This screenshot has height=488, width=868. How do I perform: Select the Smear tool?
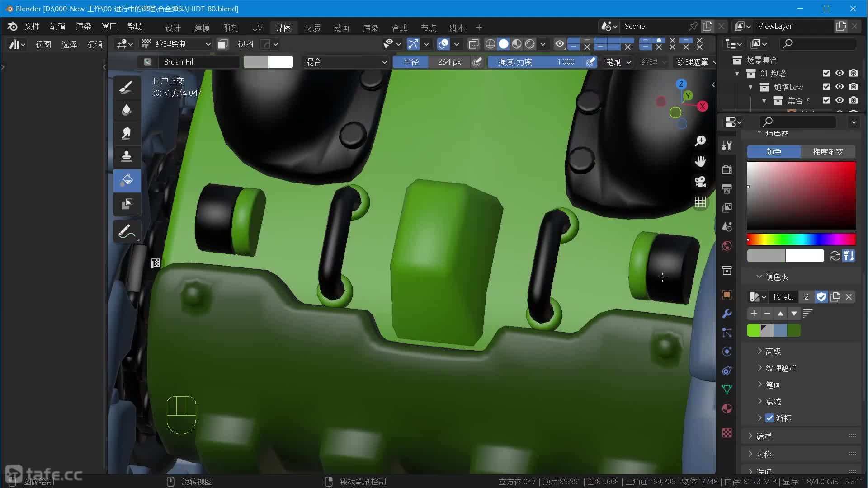click(x=127, y=133)
